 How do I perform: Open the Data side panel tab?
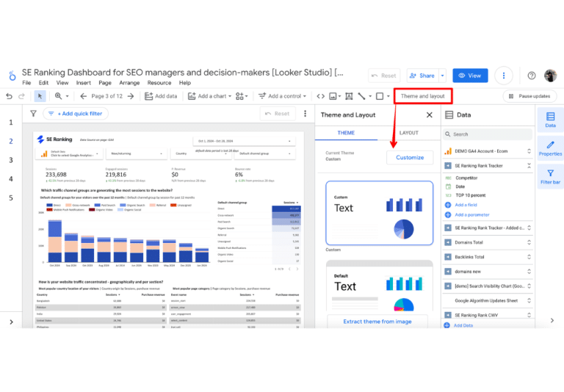[x=550, y=120]
